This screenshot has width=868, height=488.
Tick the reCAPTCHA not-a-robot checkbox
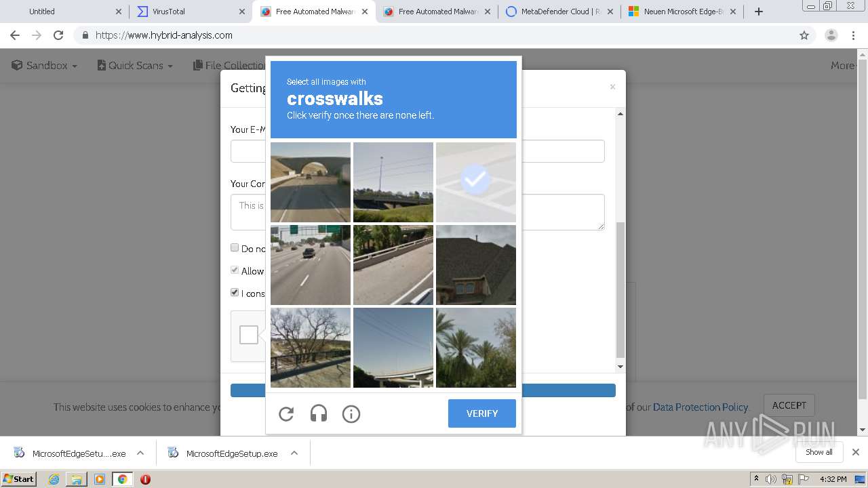coord(249,335)
